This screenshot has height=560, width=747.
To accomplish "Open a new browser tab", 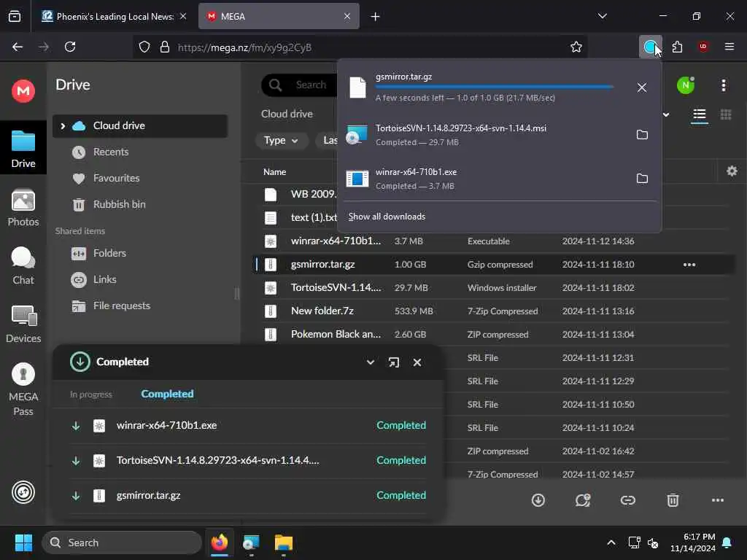I will 375,17.
